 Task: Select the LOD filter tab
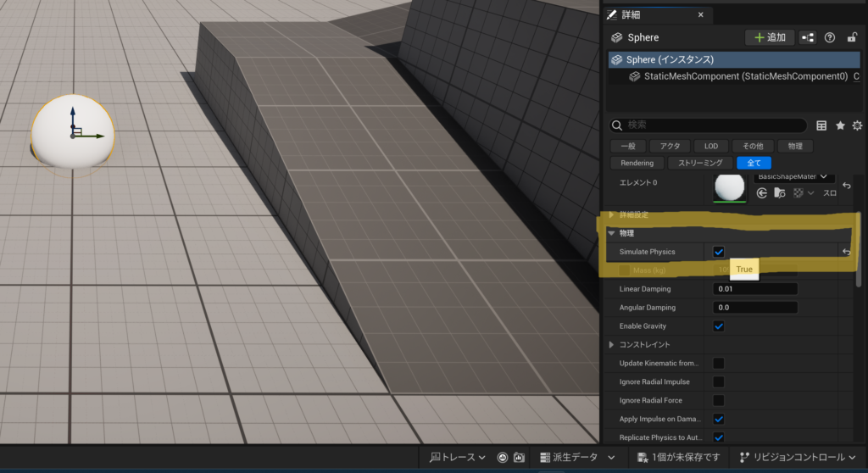pyautogui.click(x=711, y=146)
